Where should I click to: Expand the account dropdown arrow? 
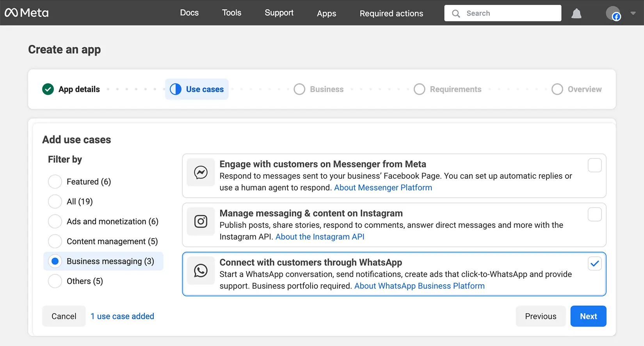(x=633, y=13)
